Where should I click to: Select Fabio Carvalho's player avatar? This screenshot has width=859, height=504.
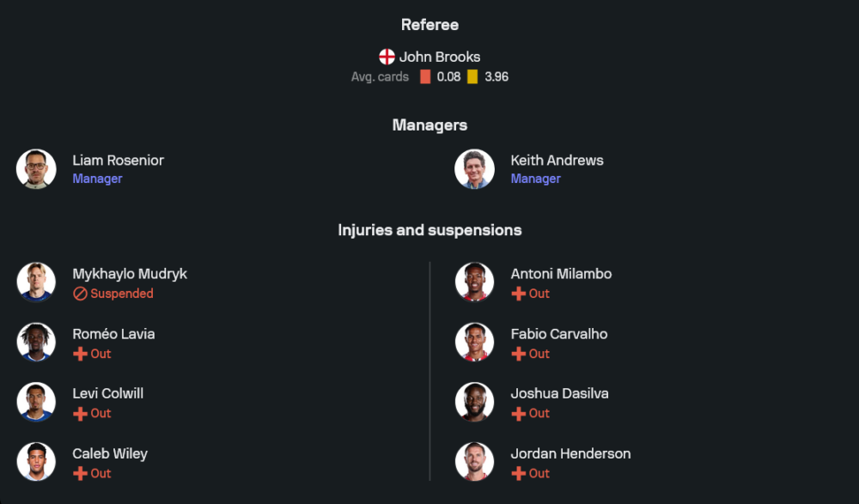tap(474, 343)
